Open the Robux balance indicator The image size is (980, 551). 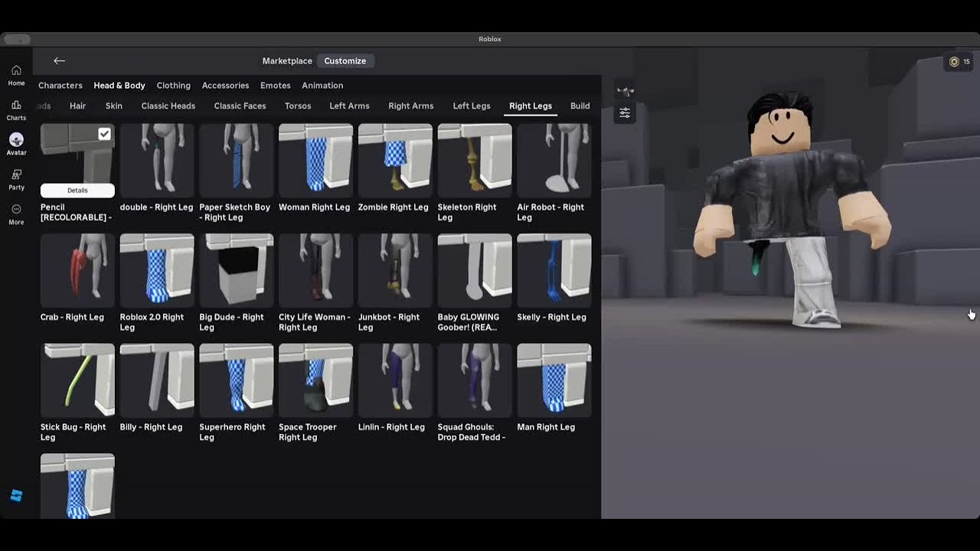tap(960, 62)
